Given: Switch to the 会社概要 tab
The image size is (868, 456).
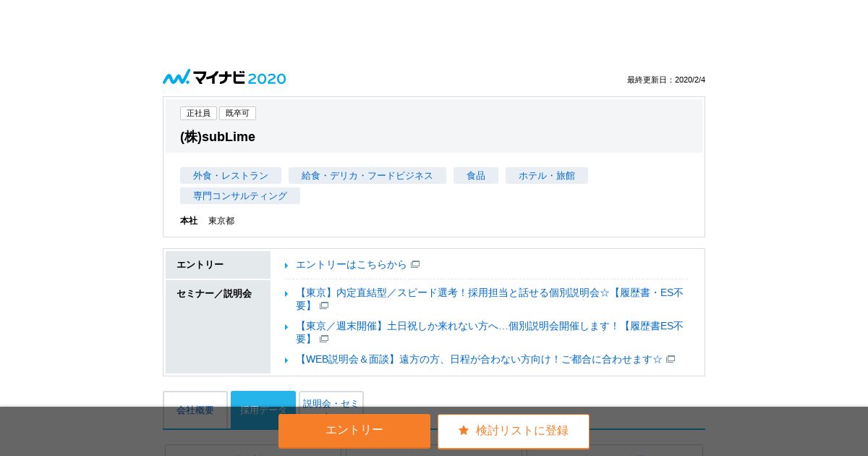Looking at the screenshot, I should (195, 410).
